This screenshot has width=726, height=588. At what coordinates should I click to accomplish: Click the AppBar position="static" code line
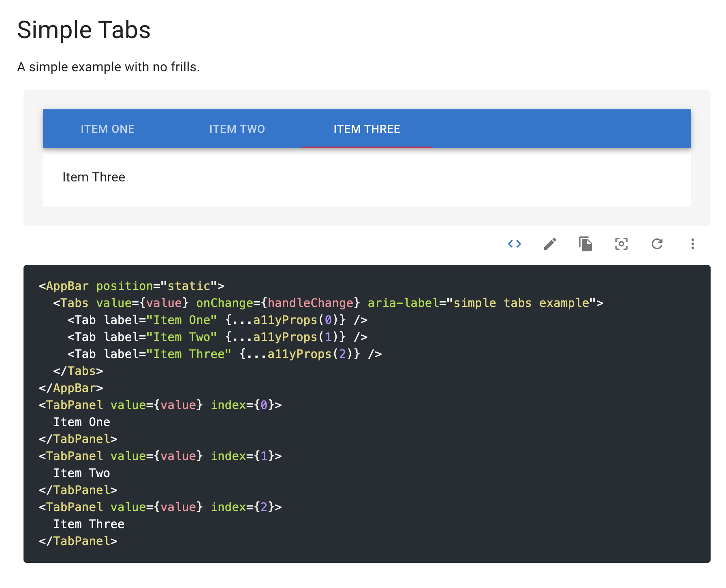tap(132, 286)
